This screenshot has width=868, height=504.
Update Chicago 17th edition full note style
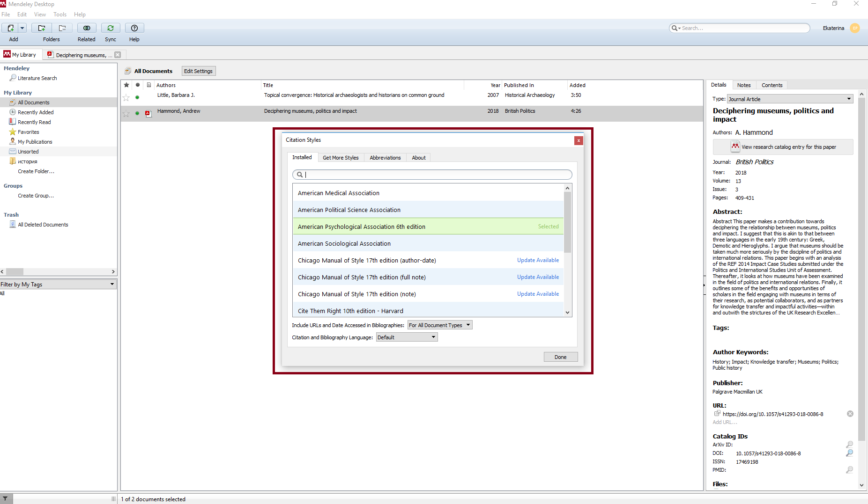coord(538,277)
